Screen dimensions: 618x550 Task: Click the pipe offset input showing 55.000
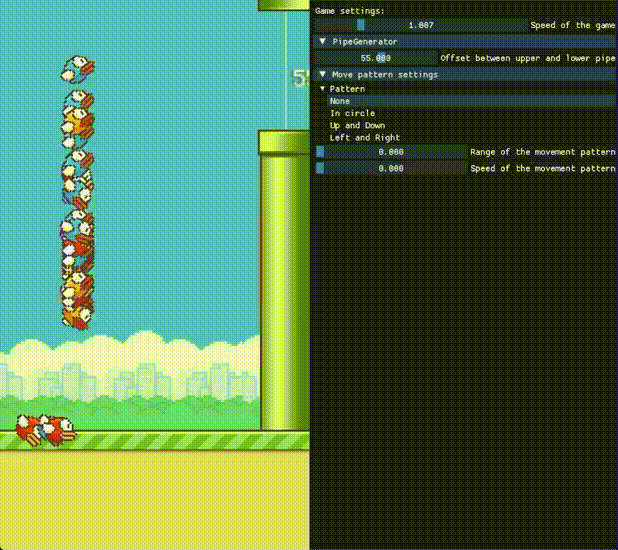point(376,58)
